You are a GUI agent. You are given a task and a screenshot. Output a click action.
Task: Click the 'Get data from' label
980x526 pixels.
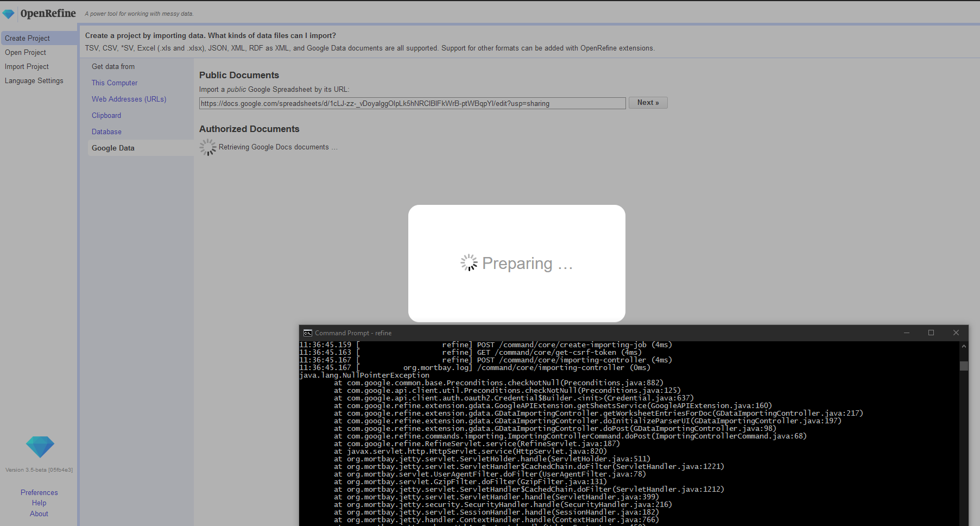point(113,66)
